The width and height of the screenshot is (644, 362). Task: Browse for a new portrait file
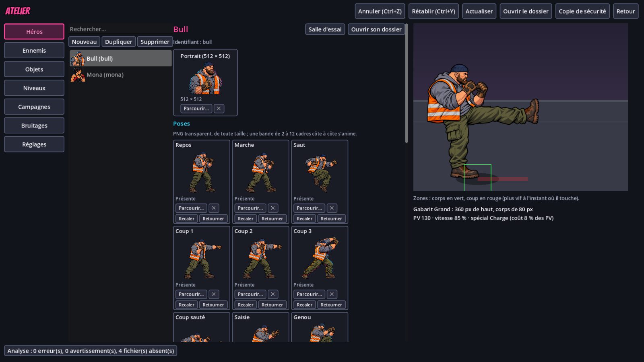tap(196, 109)
